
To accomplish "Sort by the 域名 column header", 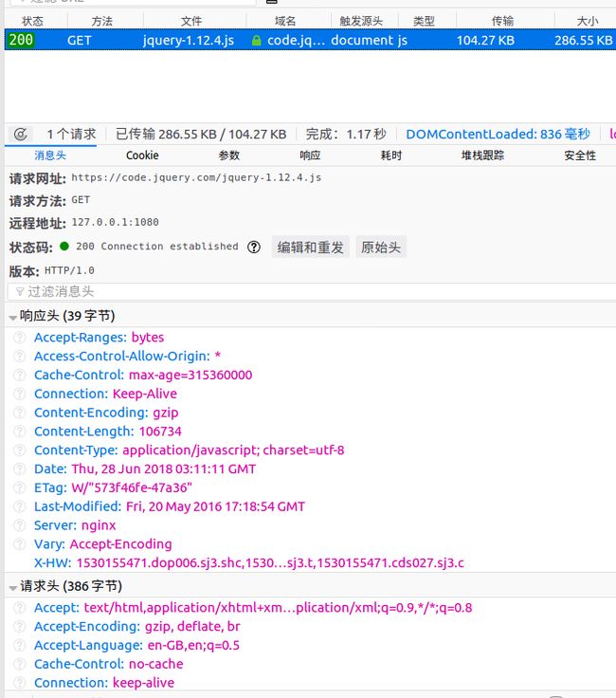I will tap(285, 21).
